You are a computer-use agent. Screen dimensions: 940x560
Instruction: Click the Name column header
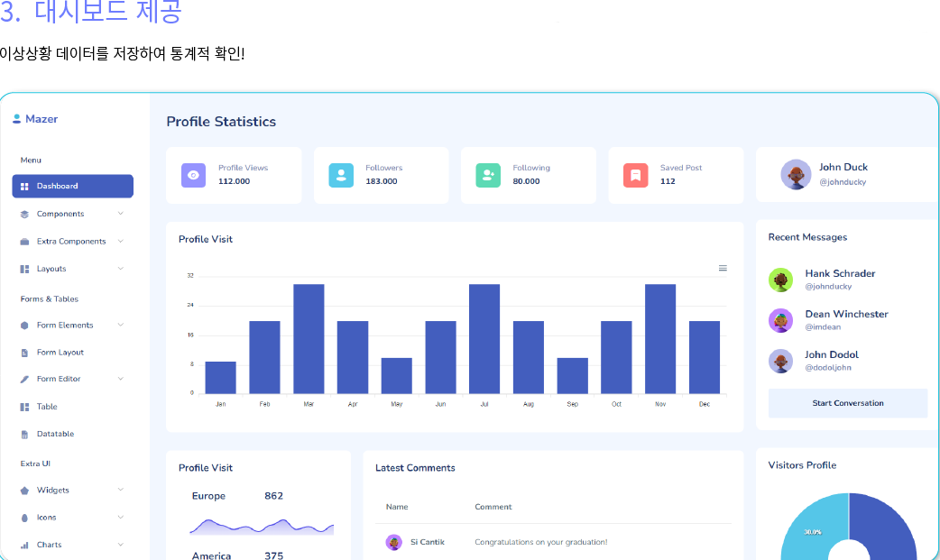[397, 507]
